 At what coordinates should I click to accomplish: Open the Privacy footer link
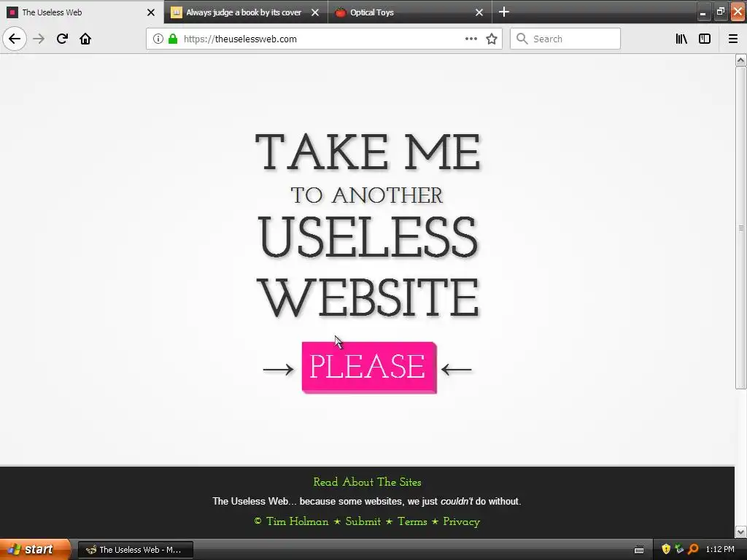461,521
